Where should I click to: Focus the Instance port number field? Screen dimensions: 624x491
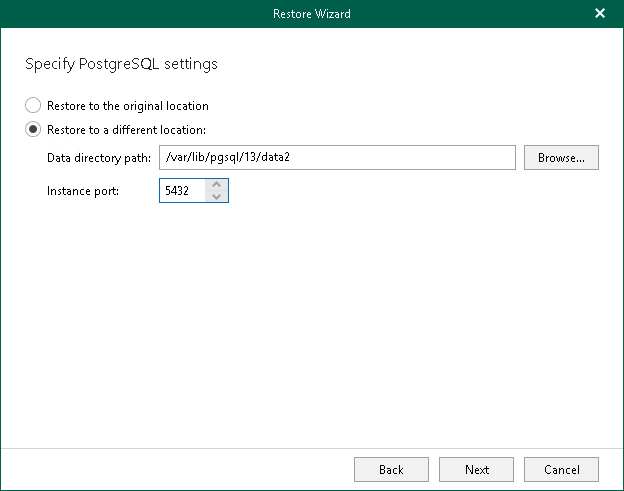(181, 190)
